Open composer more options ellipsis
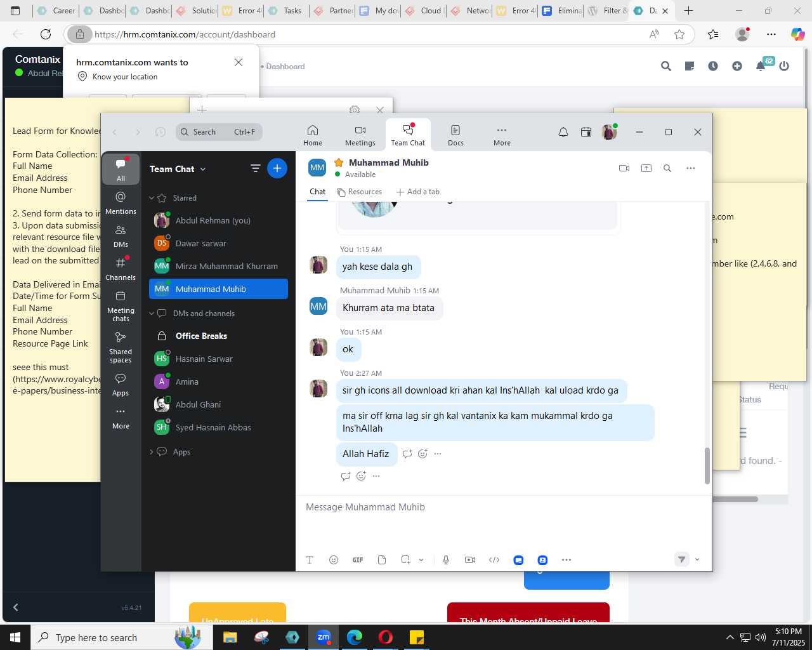 pyautogui.click(x=566, y=560)
